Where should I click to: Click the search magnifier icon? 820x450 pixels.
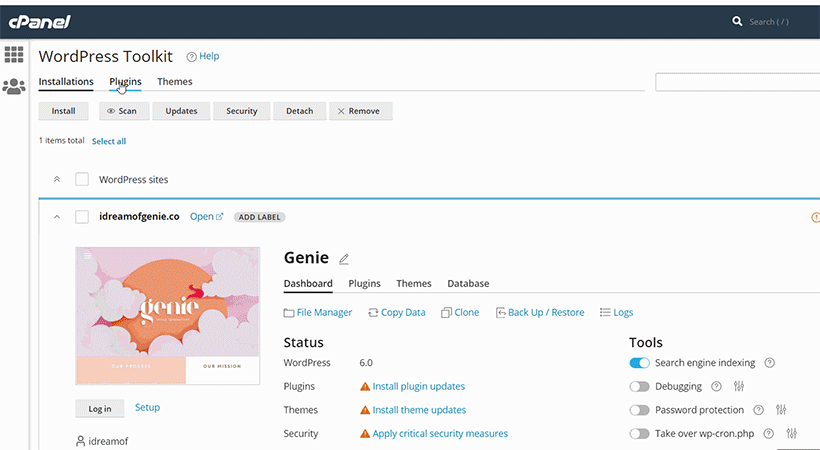(737, 21)
